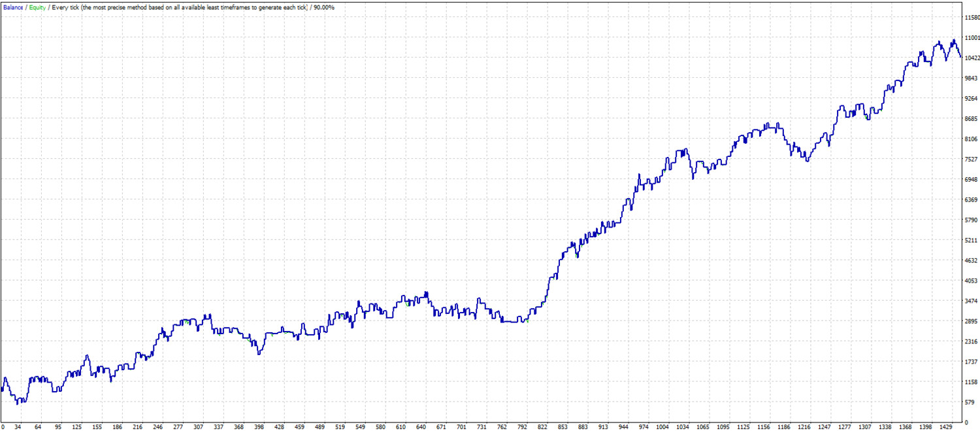Click trade number 398 on horizontal axis
This screenshot has height=431, width=980.
coord(258,426)
